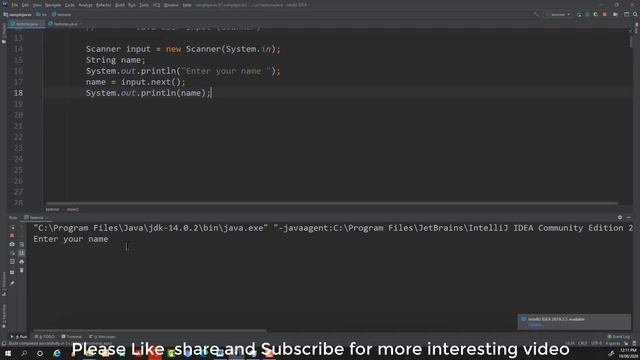Viewport: 640px width, 360px height.
Task: Open the Analyze menu
Action: (85, 5)
